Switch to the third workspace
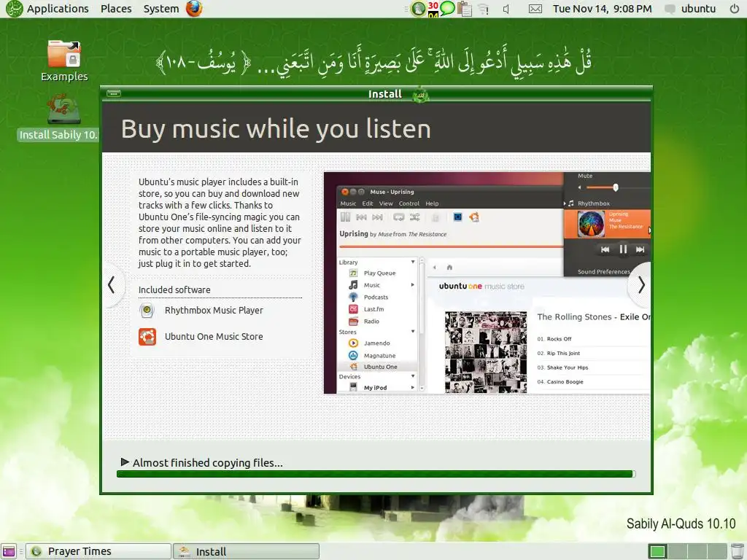The image size is (747, 560). click(697, 551)
